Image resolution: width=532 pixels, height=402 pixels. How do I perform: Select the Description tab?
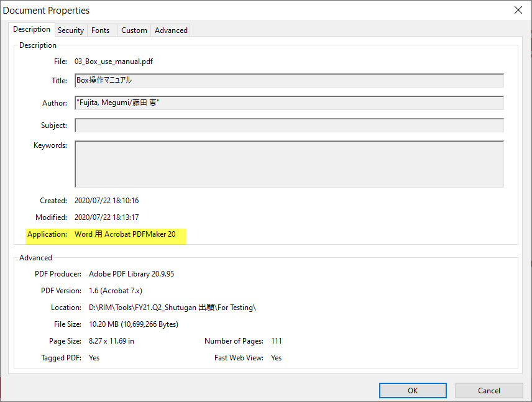click(x=32, y=29)
